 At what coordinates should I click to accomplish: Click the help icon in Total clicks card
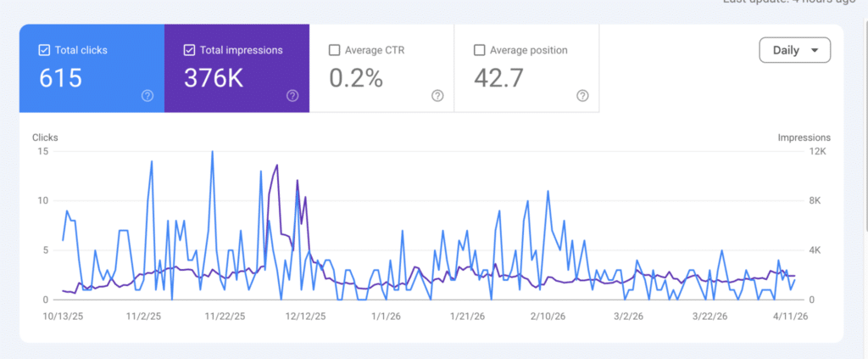point(147,96)
